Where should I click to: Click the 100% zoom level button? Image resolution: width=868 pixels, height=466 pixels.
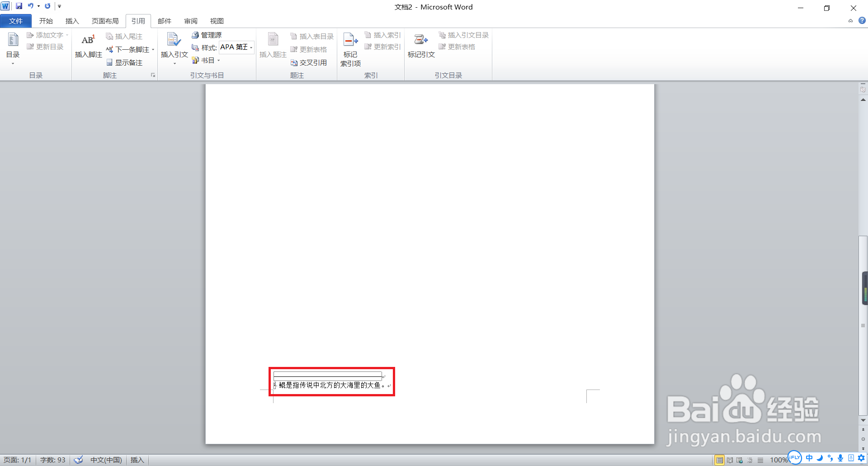click(x=778, y=460)
